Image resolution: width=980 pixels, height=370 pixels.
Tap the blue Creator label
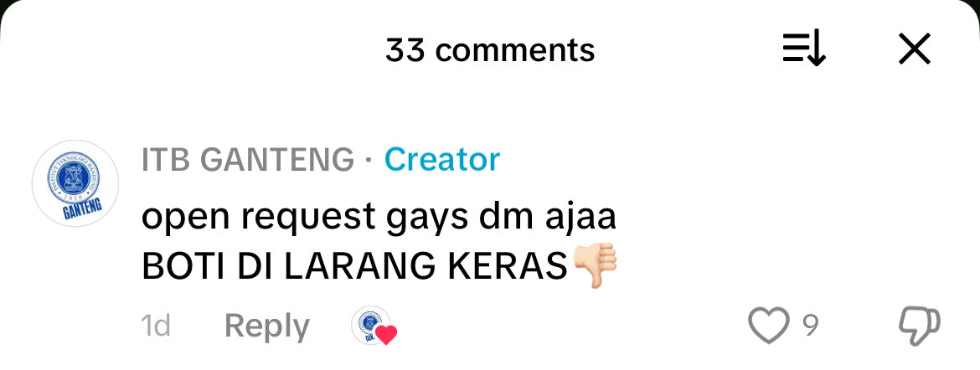(x=442, y=160)
